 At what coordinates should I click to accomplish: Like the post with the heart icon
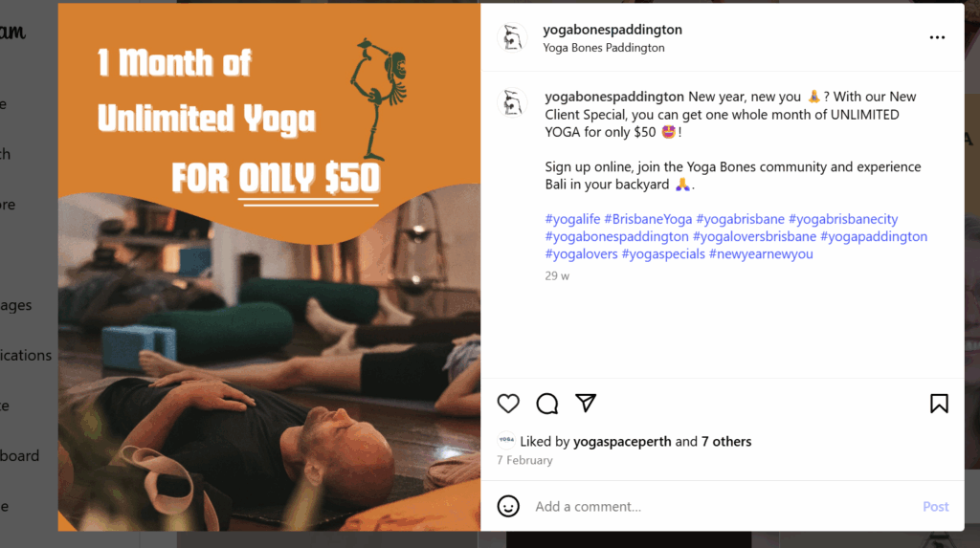[x=508, y=404]
